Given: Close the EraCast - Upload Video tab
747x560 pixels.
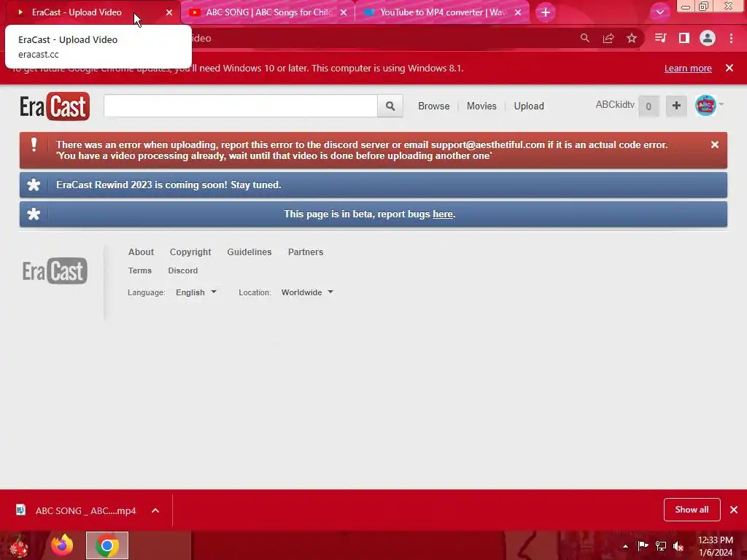Looking at the screenshot, I should point(169,12).
